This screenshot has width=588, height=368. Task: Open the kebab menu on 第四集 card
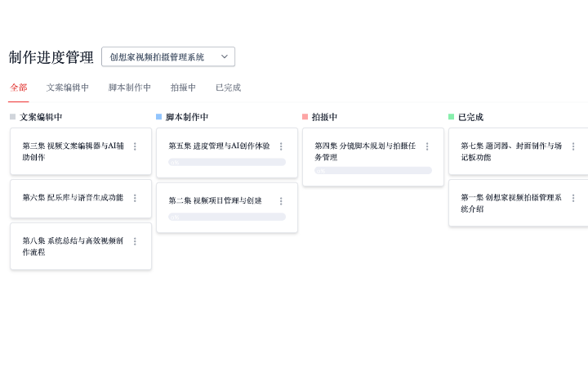(x=427, y=146)
